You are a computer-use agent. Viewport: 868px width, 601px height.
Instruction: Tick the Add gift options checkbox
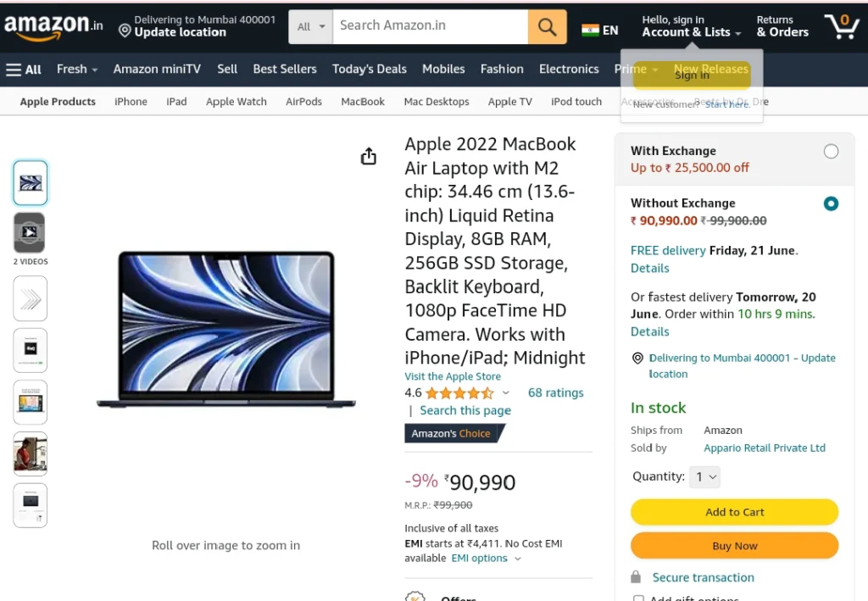point(639,598)
